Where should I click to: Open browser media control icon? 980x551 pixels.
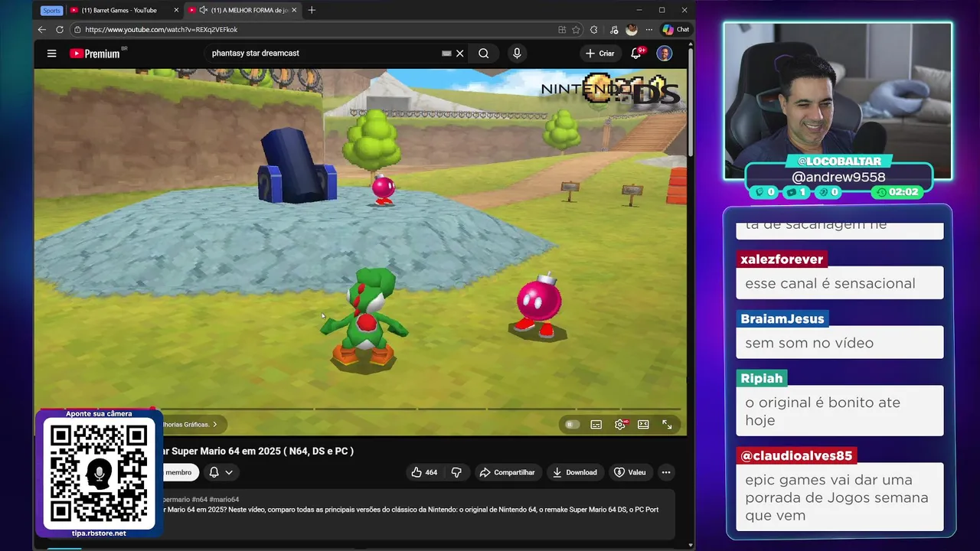pos(613,30)
